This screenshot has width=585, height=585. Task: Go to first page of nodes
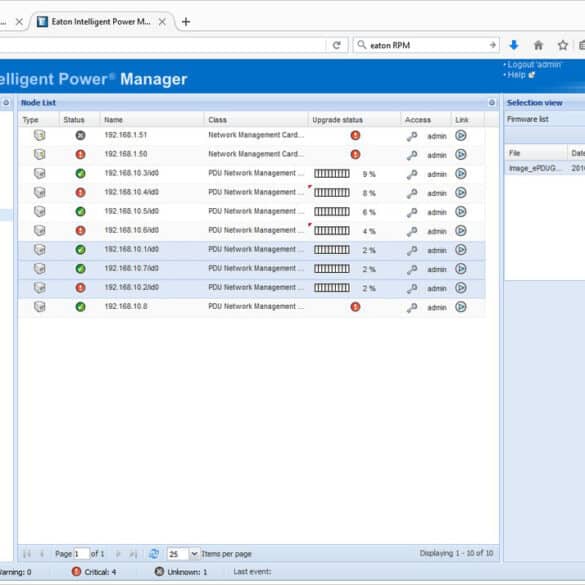pyautogui.click(x=26, y=554)
